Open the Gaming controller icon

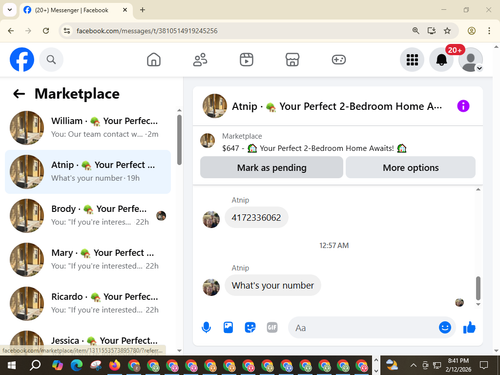(339, 60)
